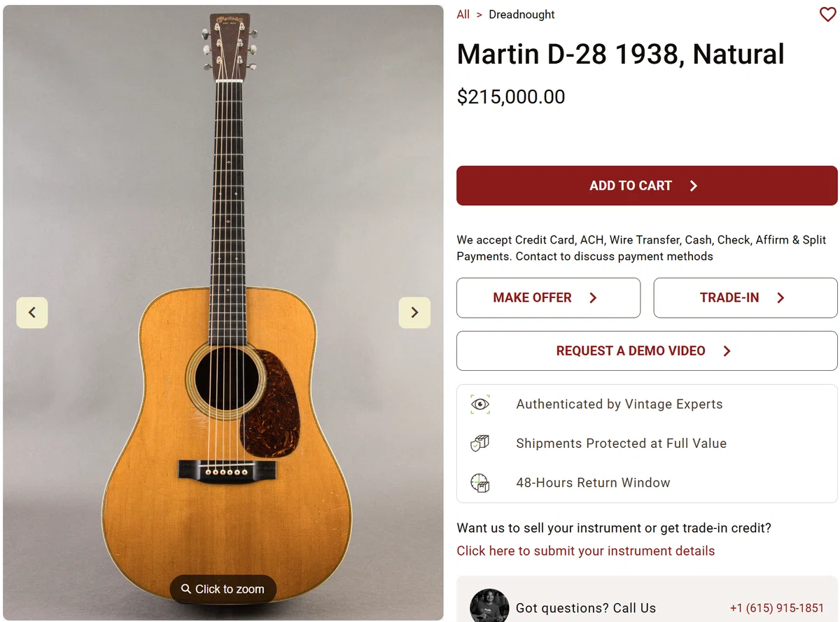Click the chevron arrow on Trade-In
The width and height of the screenshot is (840, 622).
pos(780,298)
